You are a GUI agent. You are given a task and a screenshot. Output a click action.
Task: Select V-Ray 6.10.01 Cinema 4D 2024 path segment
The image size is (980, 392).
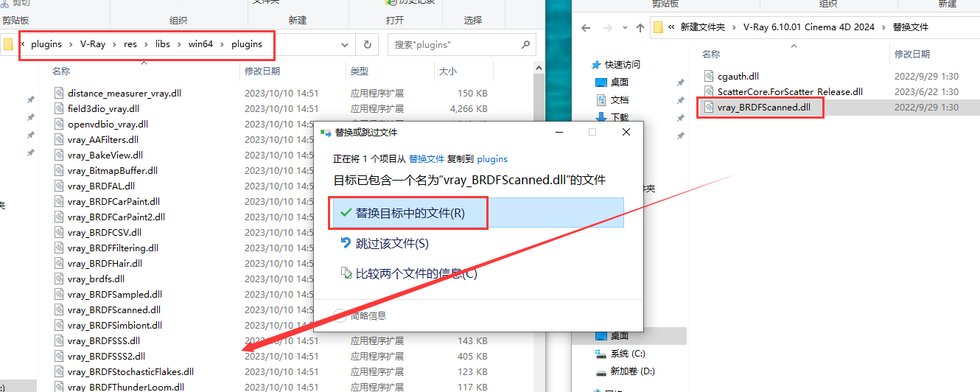coord(809,27)
